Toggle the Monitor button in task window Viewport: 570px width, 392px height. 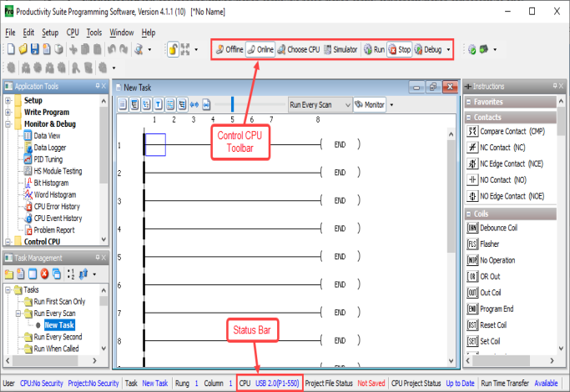click(x=371, y=105)
